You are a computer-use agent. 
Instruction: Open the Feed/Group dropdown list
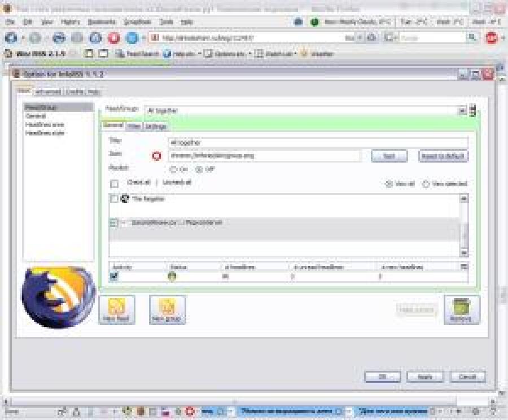(462, 111)
